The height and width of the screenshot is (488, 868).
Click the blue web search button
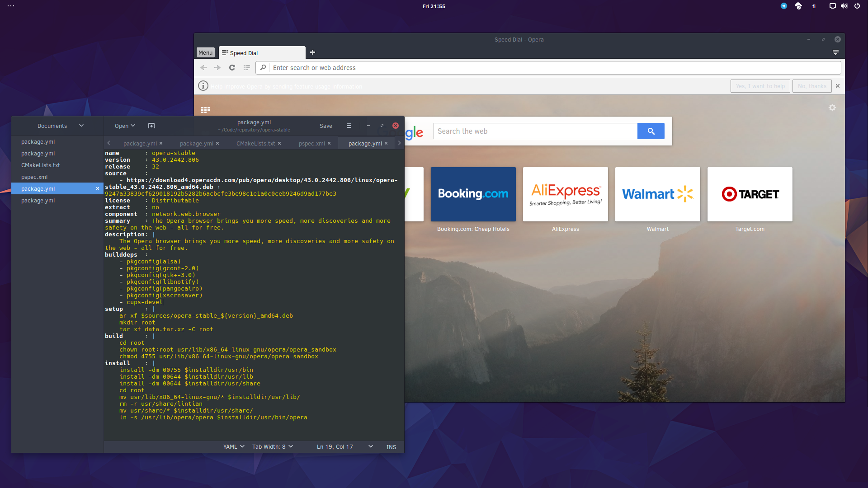(x=651, y=131)
